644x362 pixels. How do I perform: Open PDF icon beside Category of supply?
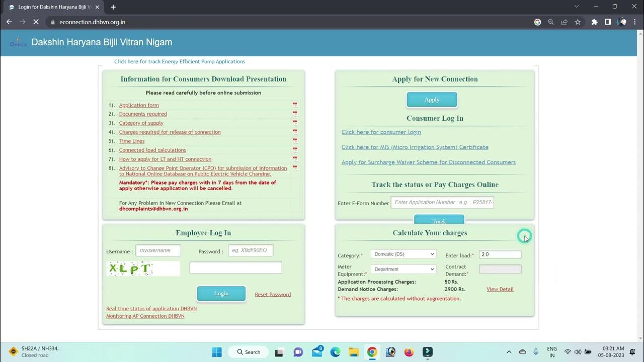[295, 123]
